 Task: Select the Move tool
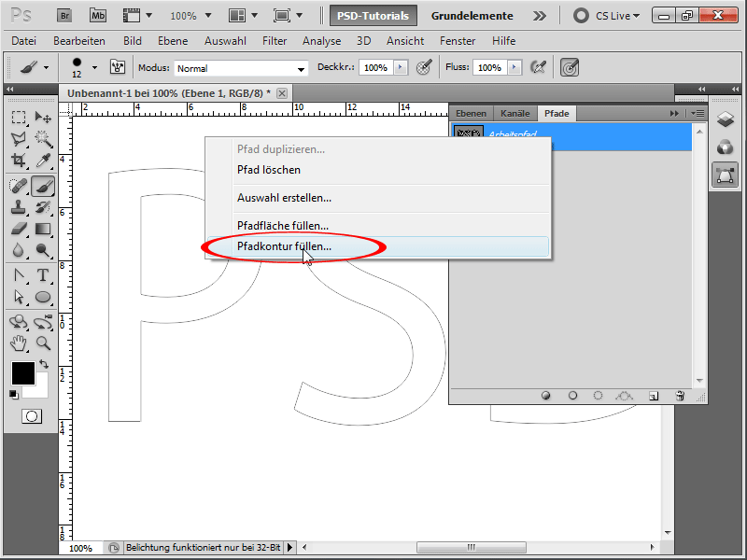[x=43, y=118]
